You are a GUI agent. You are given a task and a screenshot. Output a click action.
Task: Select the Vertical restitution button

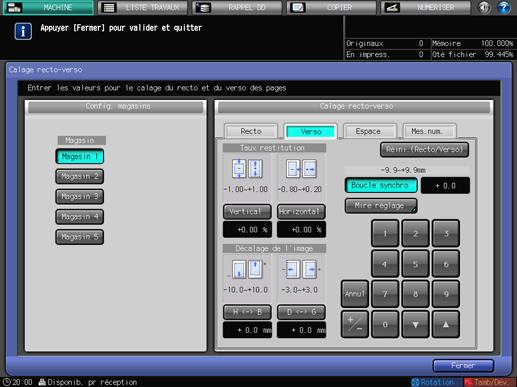click(x=247, y=211)
